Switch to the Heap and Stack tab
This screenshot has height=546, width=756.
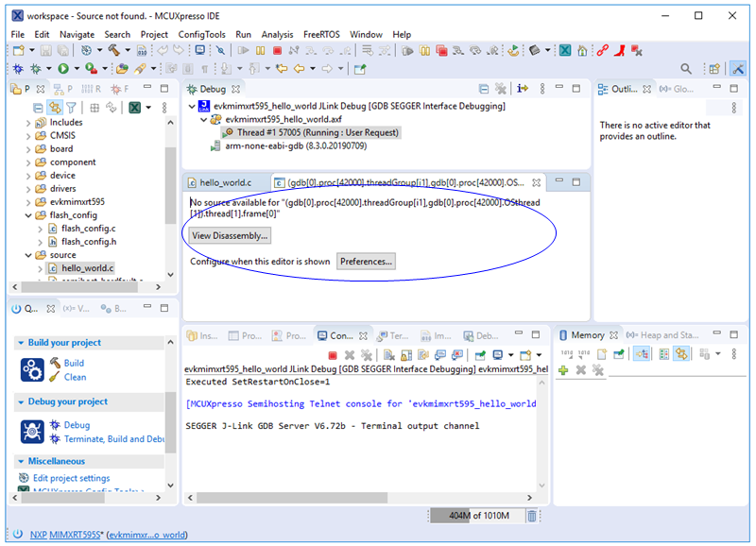pos(662,335)
